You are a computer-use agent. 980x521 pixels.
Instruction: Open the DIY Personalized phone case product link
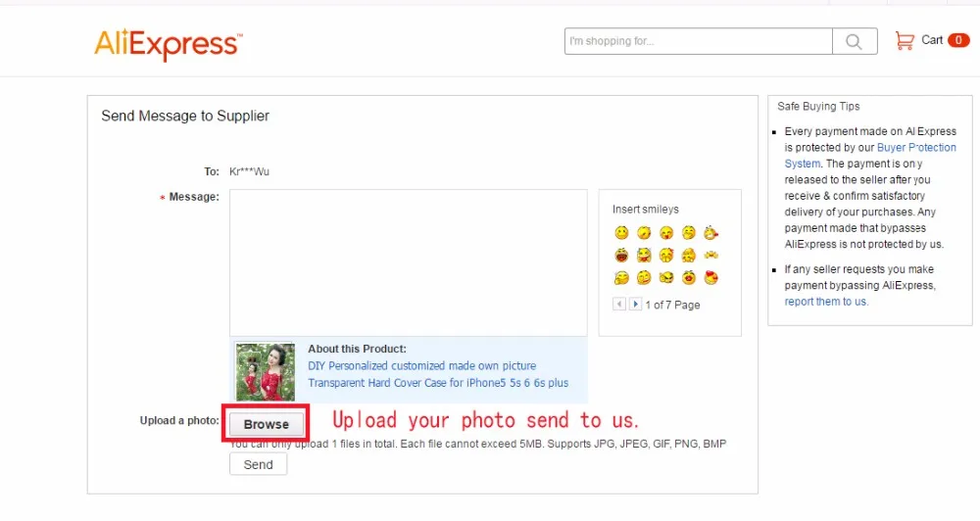pos(438,374)
